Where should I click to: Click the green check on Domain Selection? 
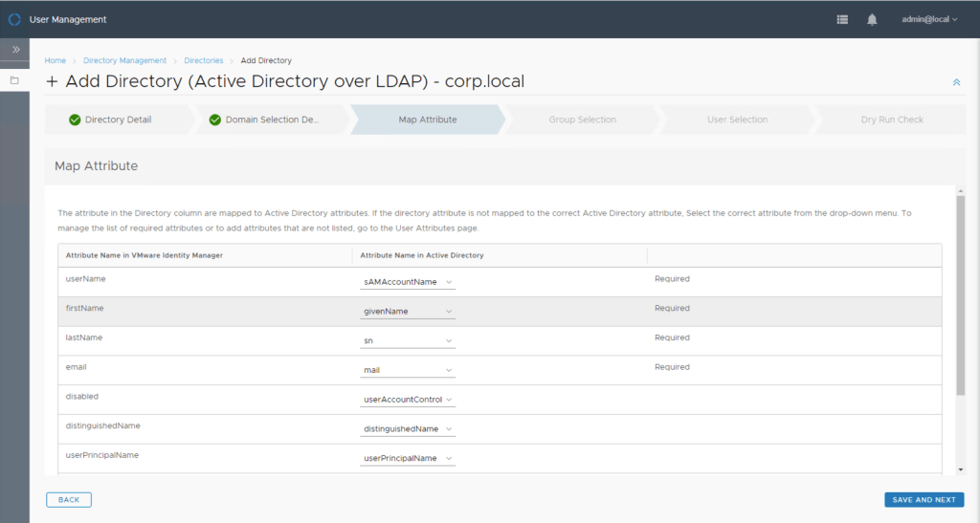click(x=215, y=120)
